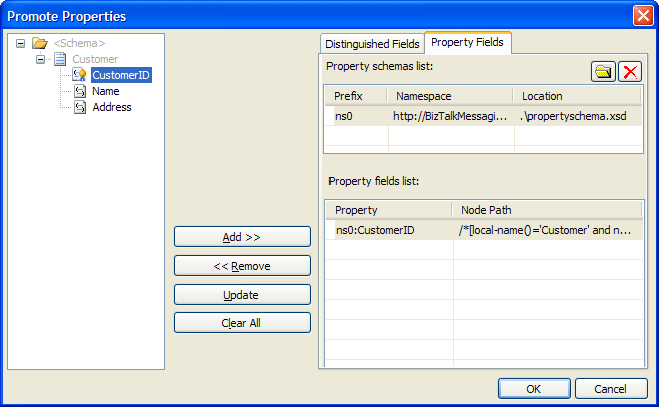This screenshot has width=659, height=407.
Task: Dismiss dialog with Cancel button
Action: 611,388
